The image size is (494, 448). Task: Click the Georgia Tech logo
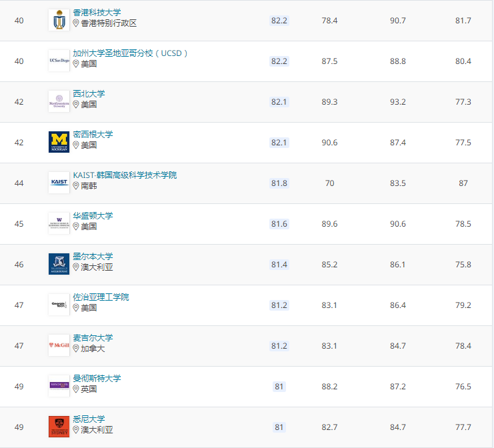pyautogui.click(x=59, y=305)
